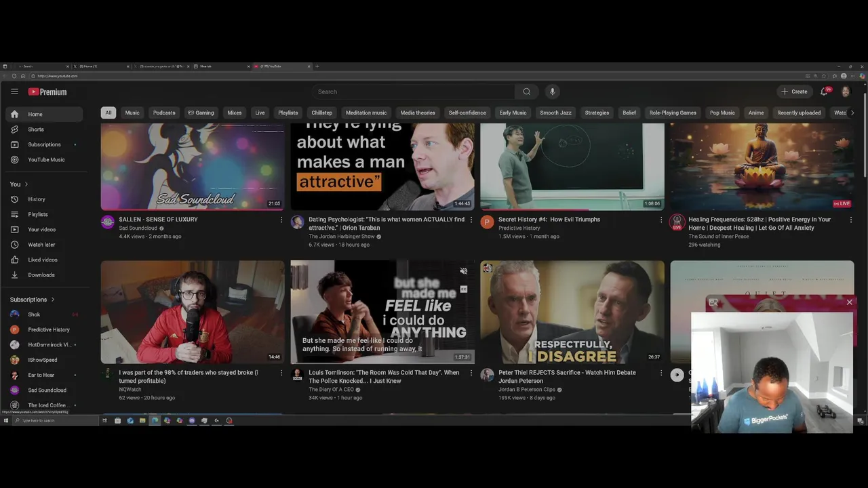Select the Chillstep filter chip
Image resolution: width=868 pixels, height=488 pixels.
321,113
